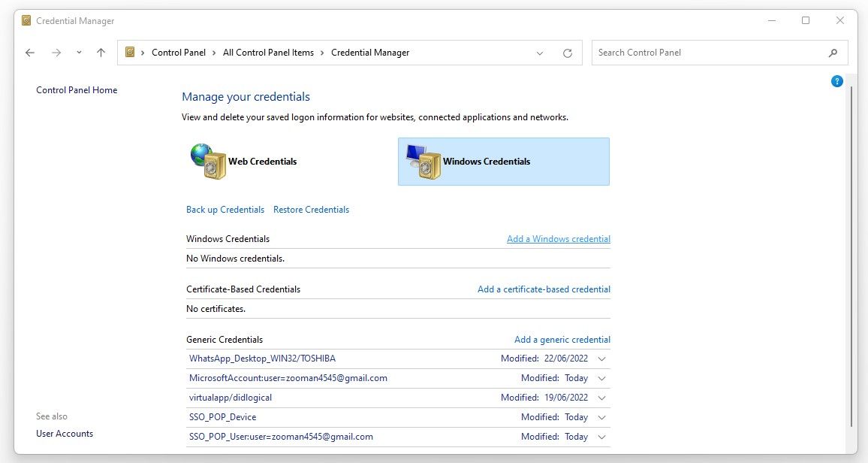The width and height of the screenshot is (868, 463).
Task: Expand the SSO_POP_Device credential details
Action: 601,417
